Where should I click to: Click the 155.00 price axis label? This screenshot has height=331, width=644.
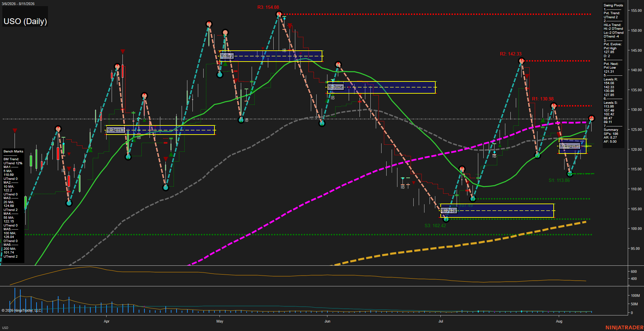[x=636, y=10]
